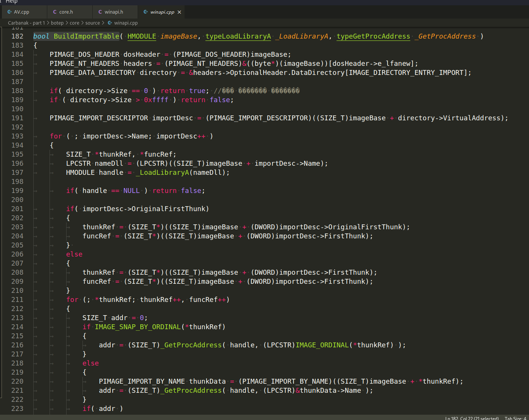This screenshot has width=529, height=420.
Task: Open the core.h tab
Action: 70,12
